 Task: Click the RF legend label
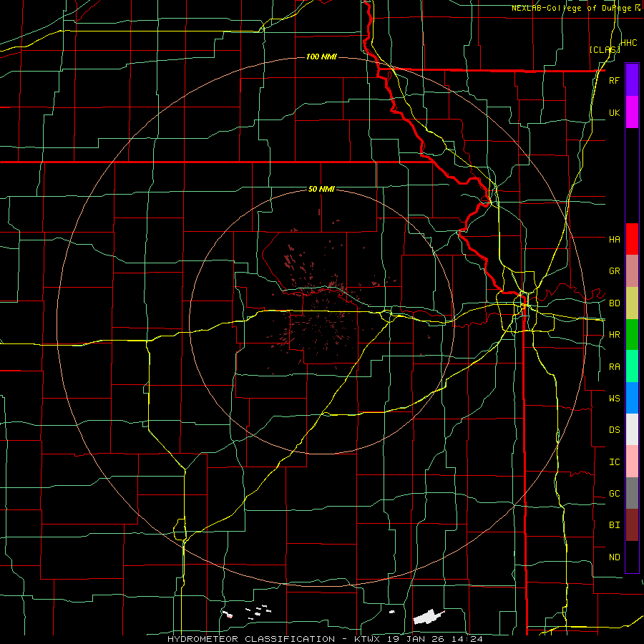tap(614, 80)
